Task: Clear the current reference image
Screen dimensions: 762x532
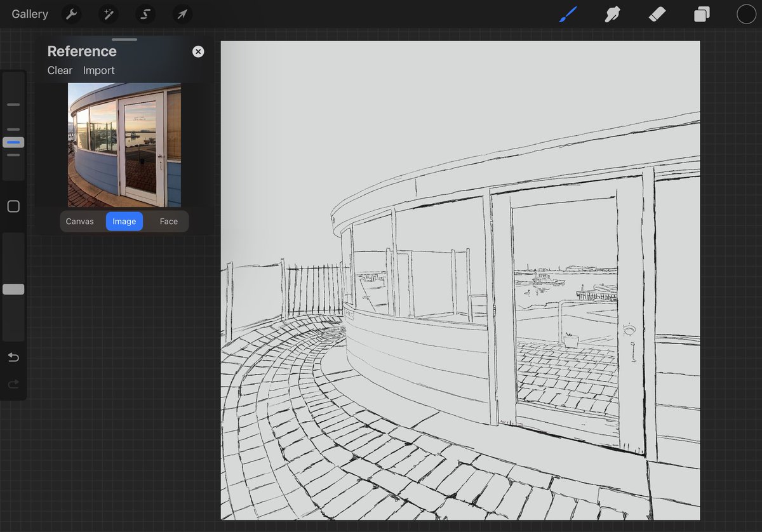Action: [59, 70]
